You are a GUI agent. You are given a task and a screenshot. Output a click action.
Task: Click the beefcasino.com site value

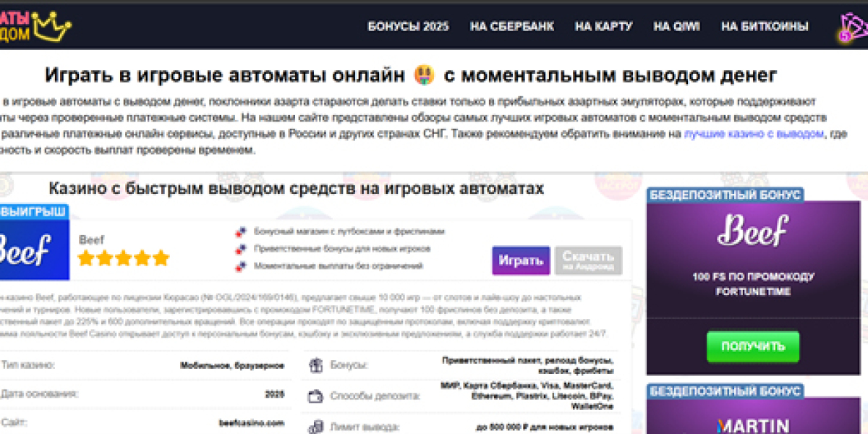(x=251, y=423)
